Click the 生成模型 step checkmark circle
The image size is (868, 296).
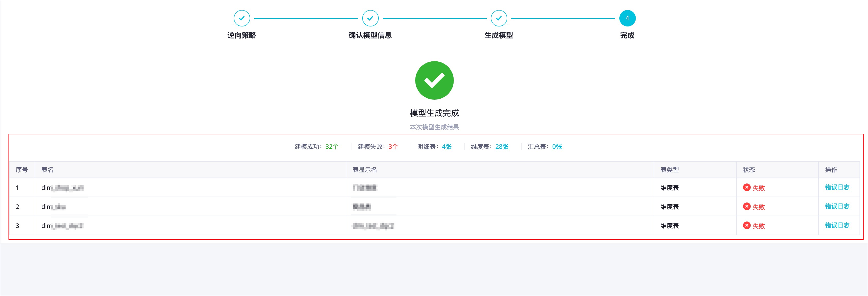click(499, 18)
